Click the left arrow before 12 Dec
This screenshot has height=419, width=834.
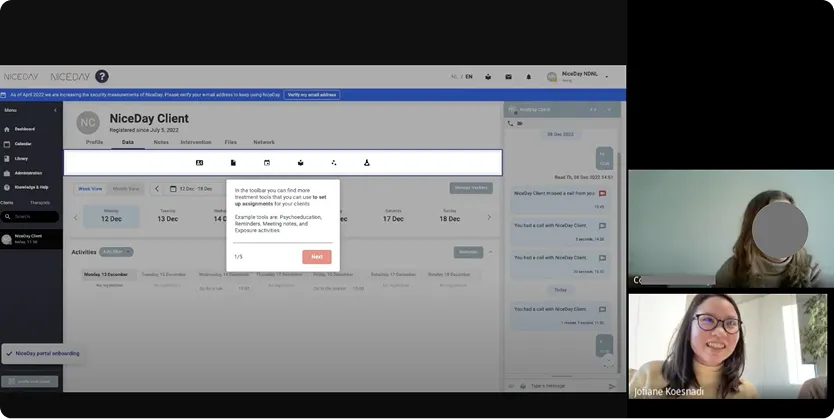click(x=76, y=217)
